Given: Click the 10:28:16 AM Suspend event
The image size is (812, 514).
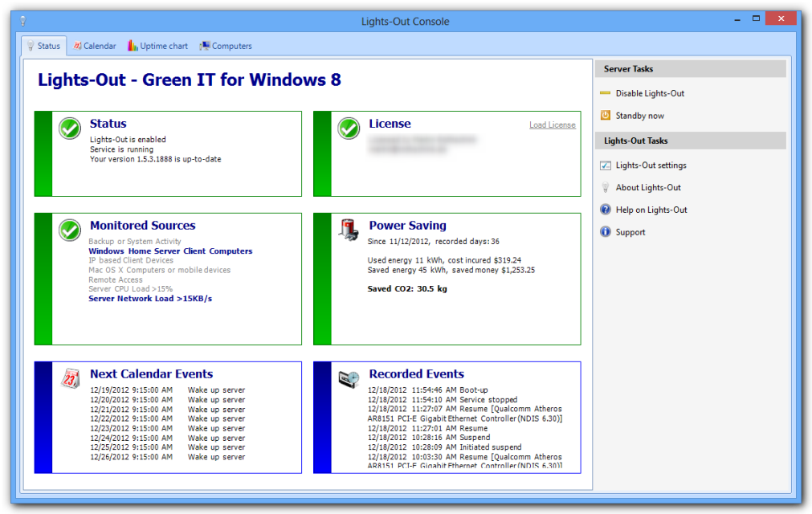Looking at the screenshot, I should (x=429, y=438).
